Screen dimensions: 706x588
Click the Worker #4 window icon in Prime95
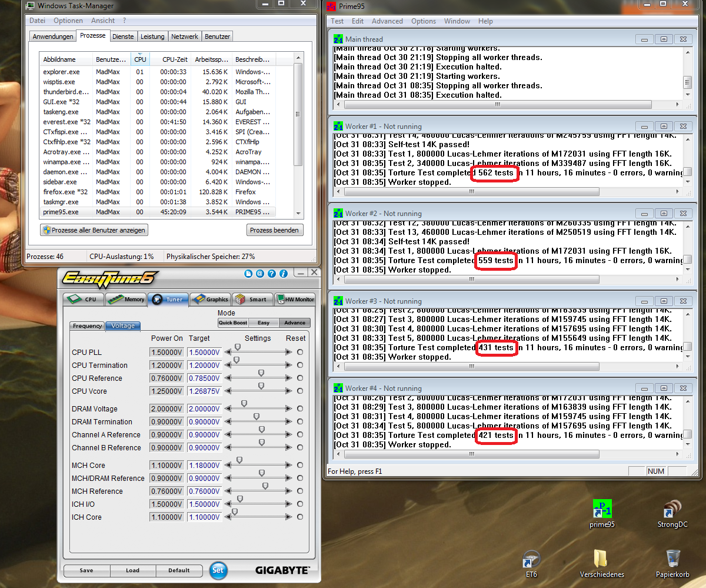338,388
